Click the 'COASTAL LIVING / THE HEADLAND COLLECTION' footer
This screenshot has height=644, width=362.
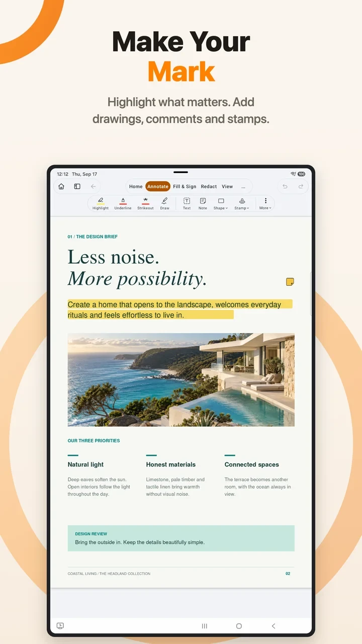109,574
